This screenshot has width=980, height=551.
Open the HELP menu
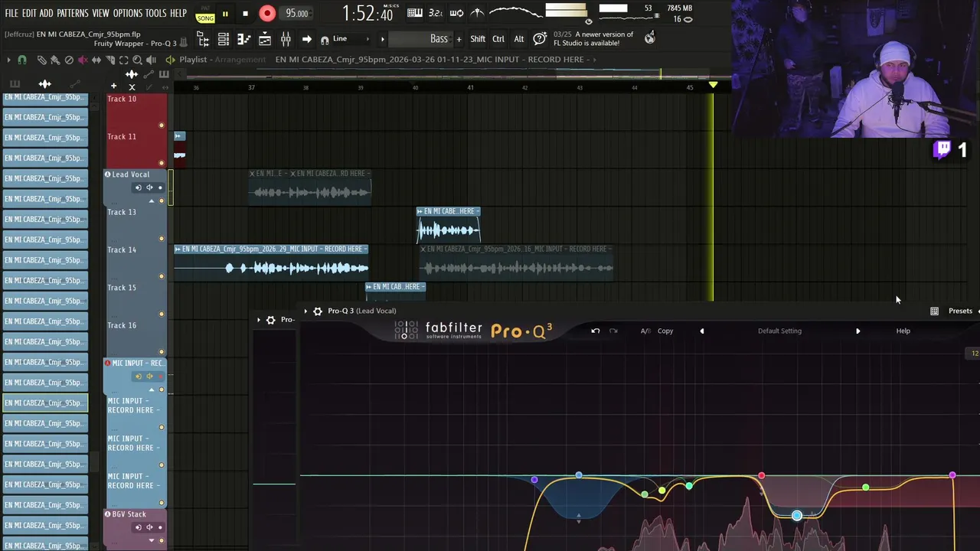178,14
